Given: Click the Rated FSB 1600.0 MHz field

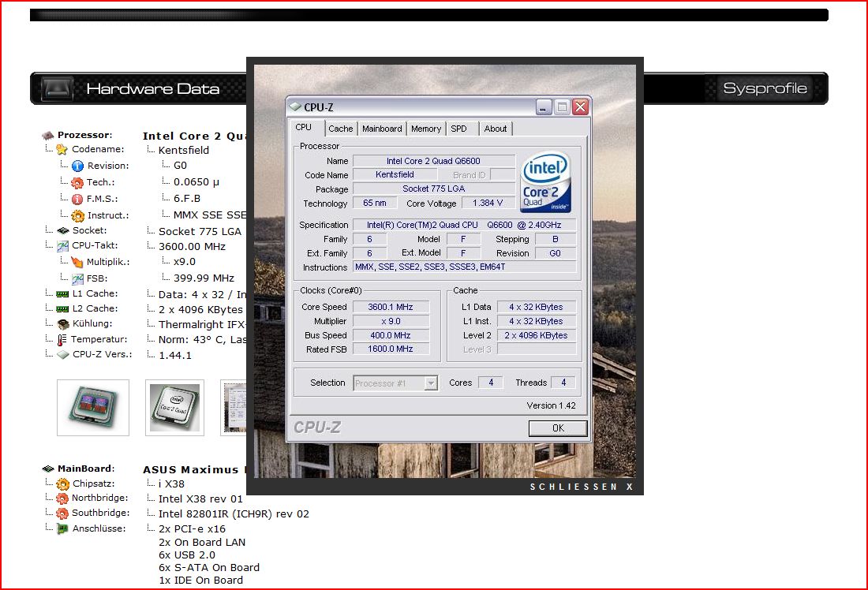Looking at the screenshot, I should point(391,349).
